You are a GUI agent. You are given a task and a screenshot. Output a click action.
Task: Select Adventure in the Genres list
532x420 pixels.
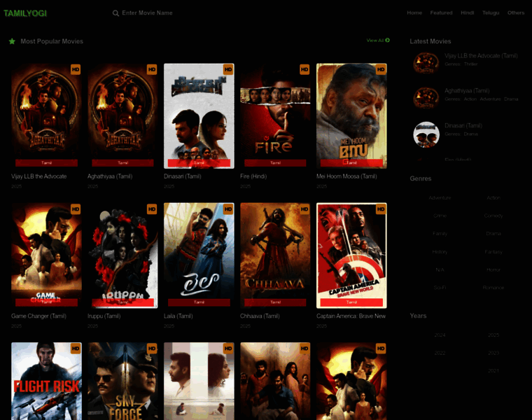440,198
